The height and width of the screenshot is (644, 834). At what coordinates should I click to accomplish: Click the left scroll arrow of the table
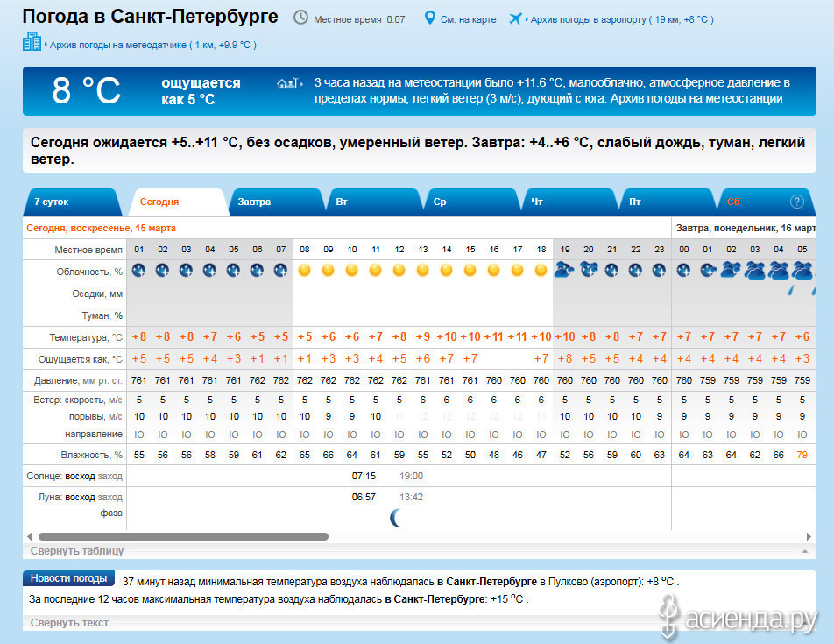pos(29,536)
